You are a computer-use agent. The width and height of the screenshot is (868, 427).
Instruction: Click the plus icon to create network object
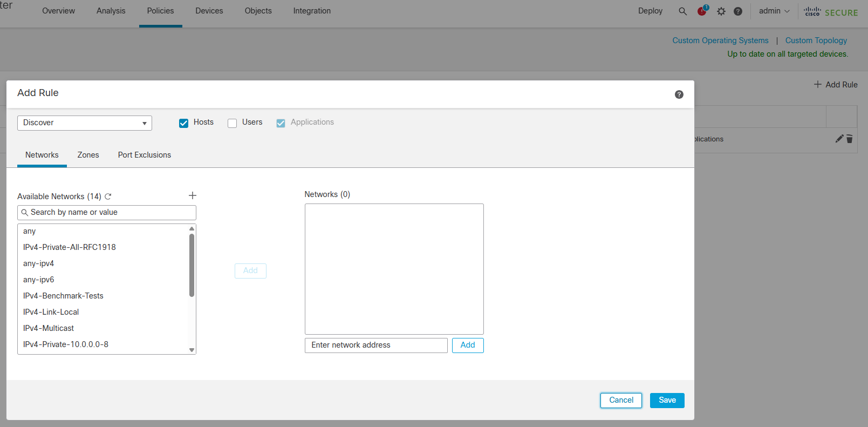pyautogui.click(x=192, y=195)
